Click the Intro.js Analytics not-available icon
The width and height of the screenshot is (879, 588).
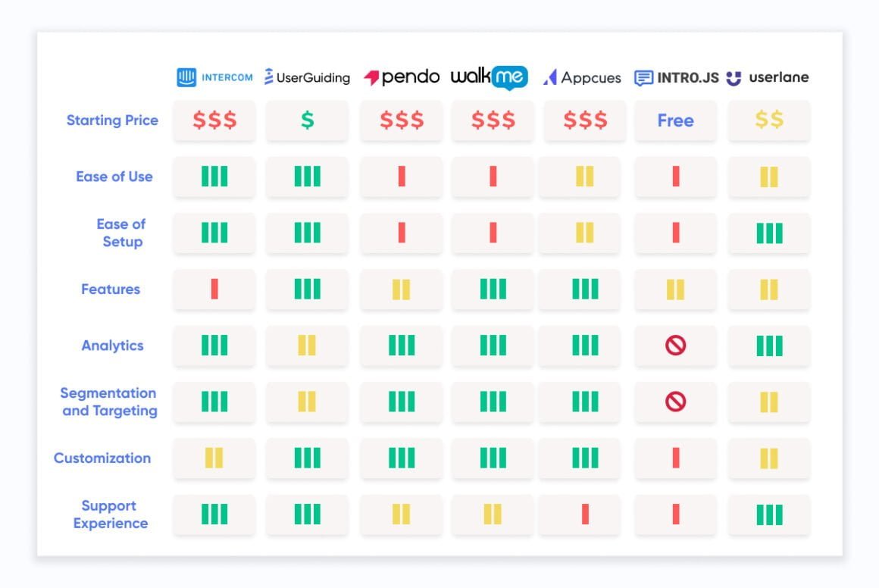[675, 346]
